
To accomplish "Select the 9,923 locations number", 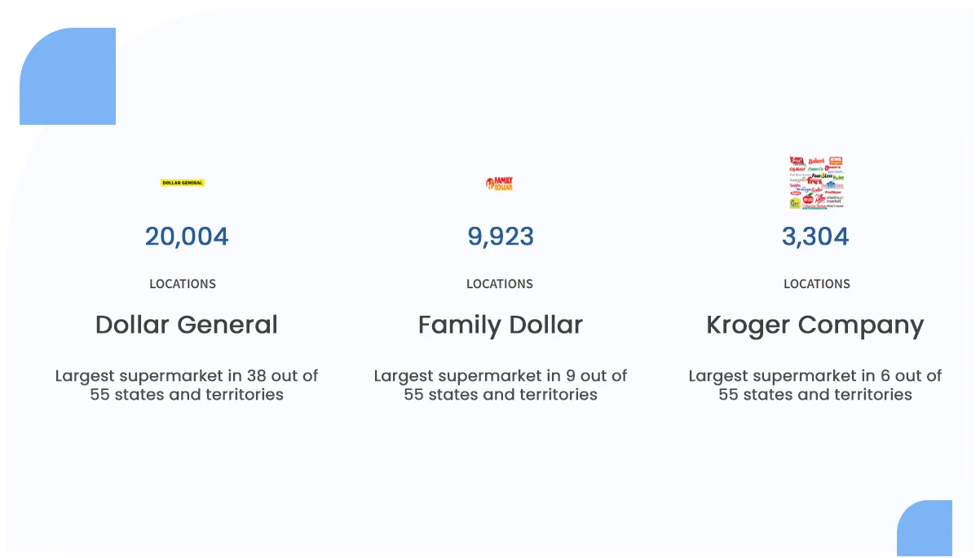I will coord(501,237).
